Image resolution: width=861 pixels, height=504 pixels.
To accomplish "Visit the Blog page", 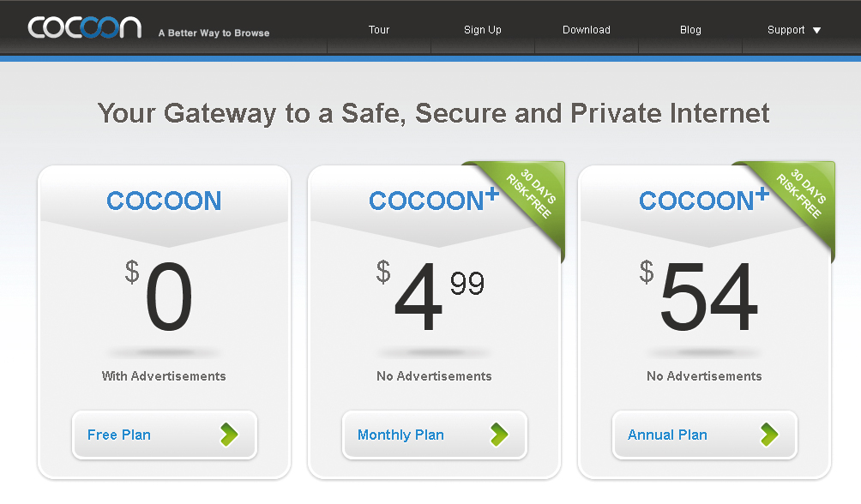I will (690, 30).
